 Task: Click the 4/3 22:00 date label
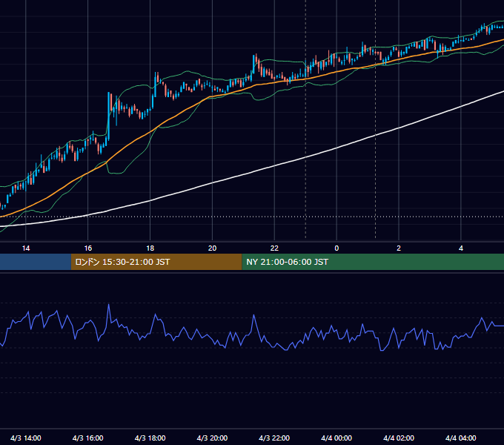[x=274, y=438]
